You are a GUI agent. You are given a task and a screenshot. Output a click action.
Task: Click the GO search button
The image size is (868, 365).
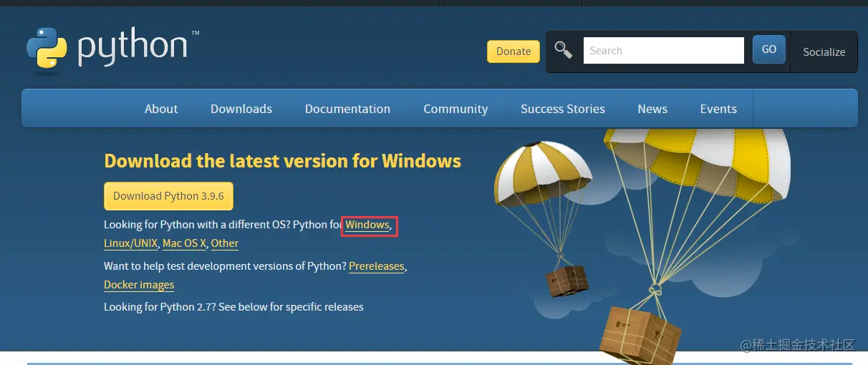pos(769,50)
